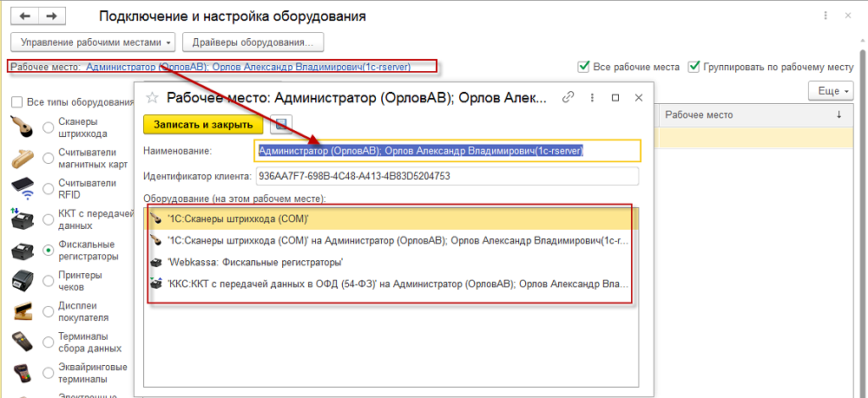The image size is (868, 398).
Task: Select 'ККТ с передачей данных' radio button
Action: tap(48, 219)
